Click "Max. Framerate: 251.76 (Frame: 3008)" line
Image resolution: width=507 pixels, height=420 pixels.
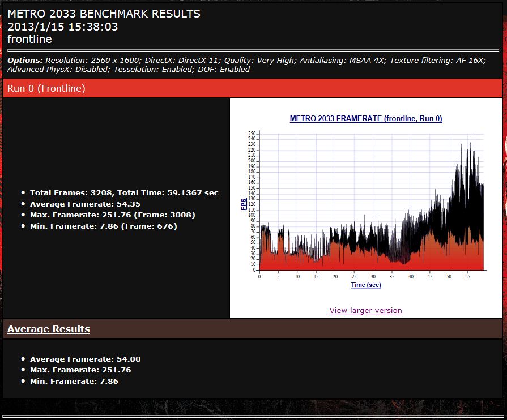click(x=113, y=215)
